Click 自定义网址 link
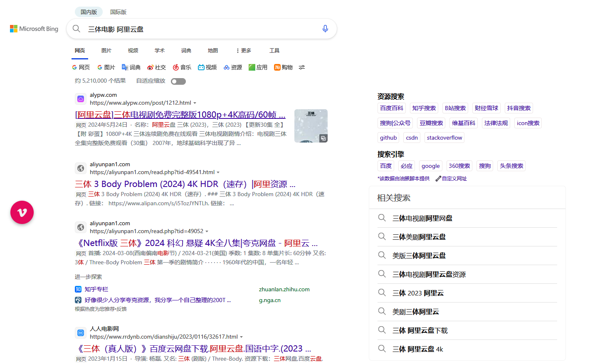The width and height of the screenshot is (590, 364). coord(454,179)
